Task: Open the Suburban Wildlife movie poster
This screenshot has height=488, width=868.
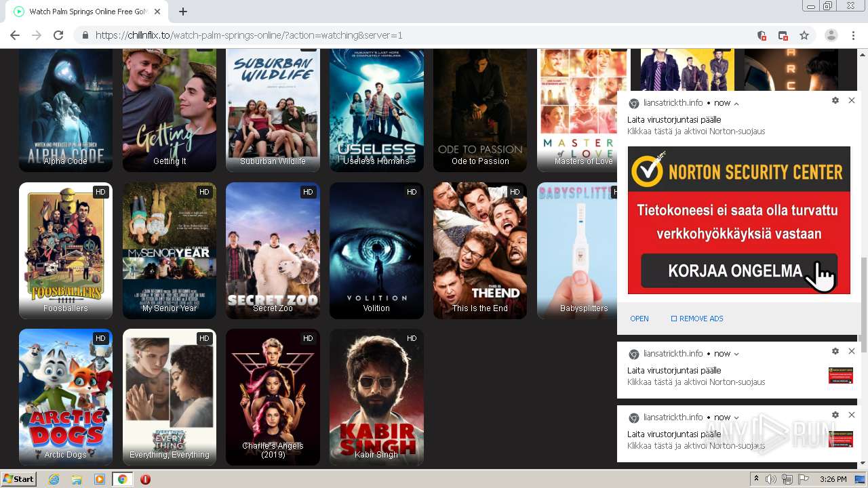Action: (273, 110)
